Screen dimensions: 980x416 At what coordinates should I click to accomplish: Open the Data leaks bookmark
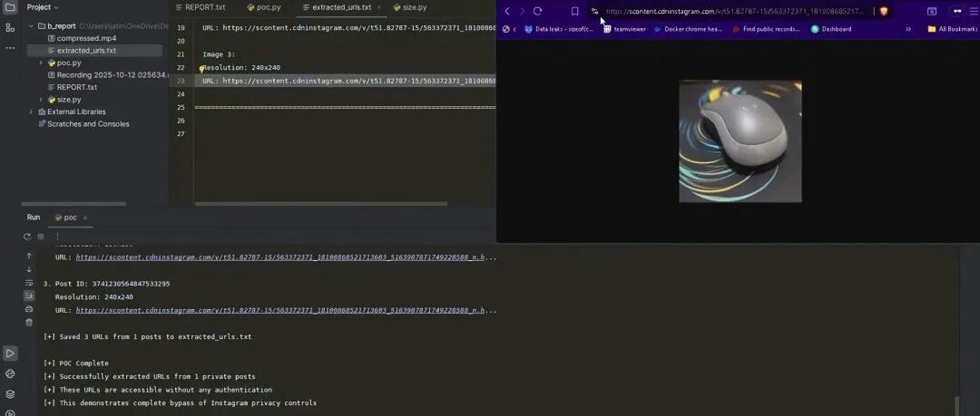(559, 29)
